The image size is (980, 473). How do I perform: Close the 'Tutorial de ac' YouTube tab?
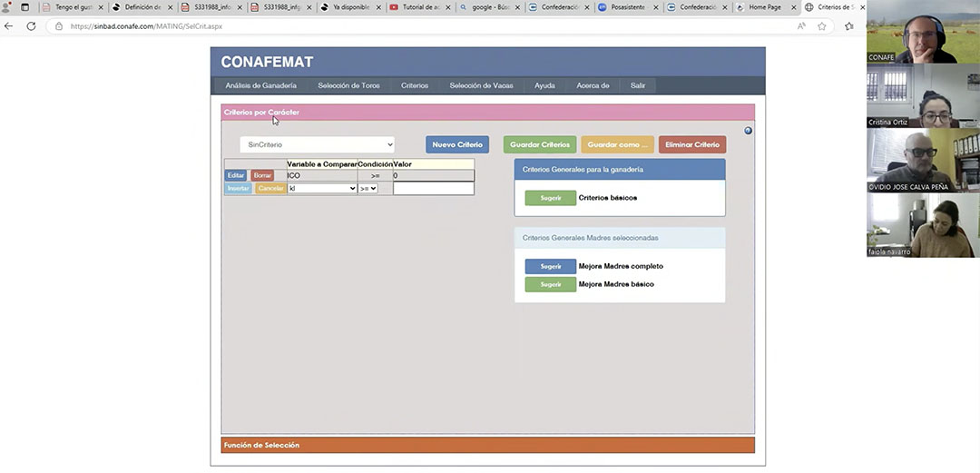coord(447,7)
